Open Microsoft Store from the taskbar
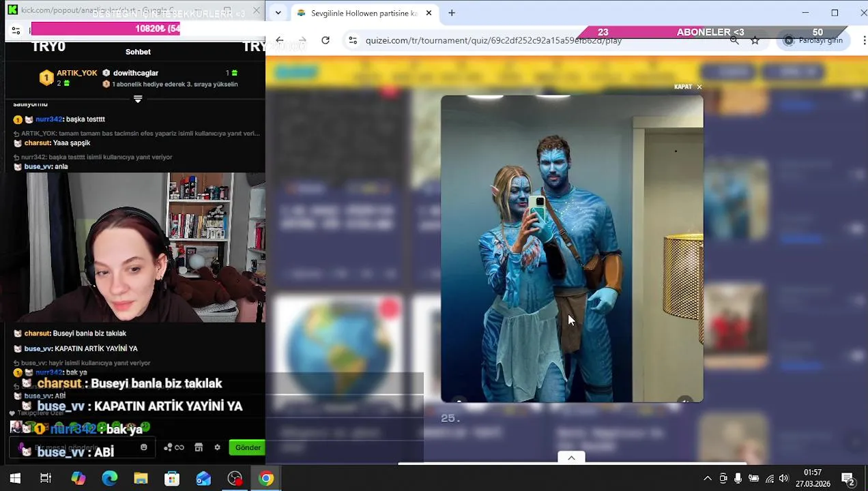The image size is (868, 491). click(172, 479)
